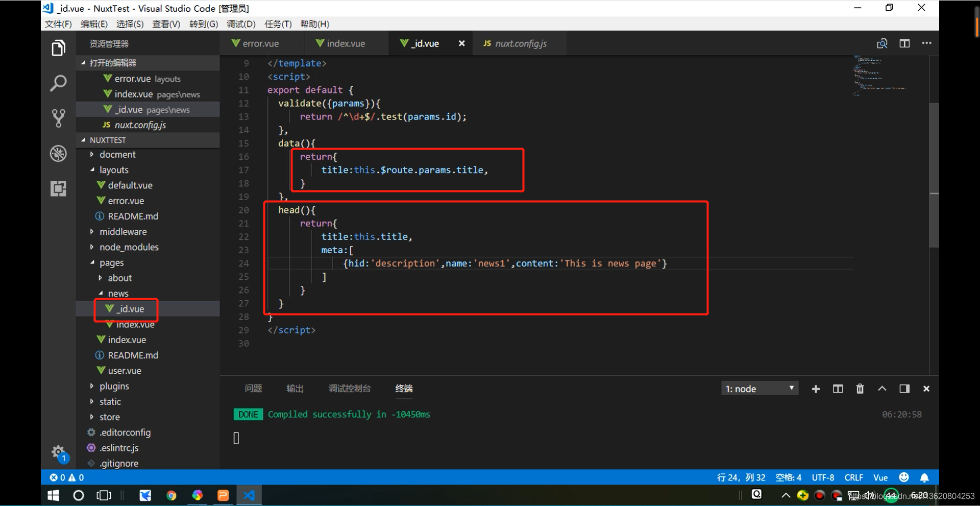Screen dimensions: 980x506
Task: Launch Chrome from the Windows taskbar
Action: point(171,495)
